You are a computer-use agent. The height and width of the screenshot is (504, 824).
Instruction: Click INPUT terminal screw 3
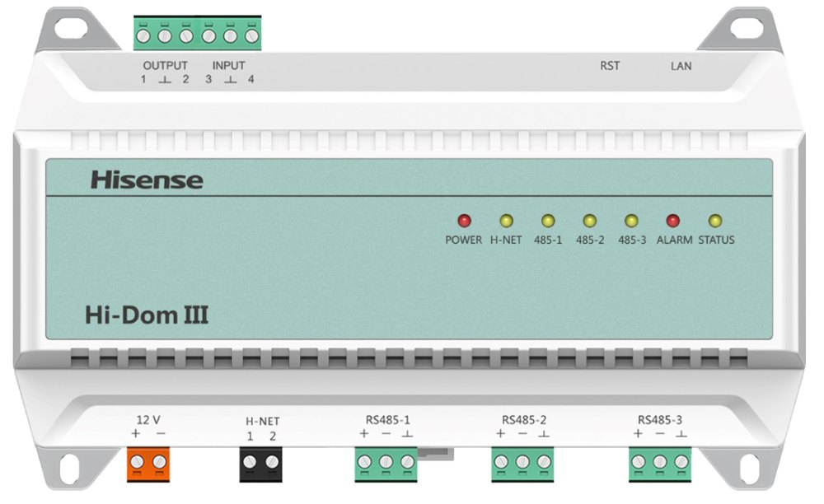coord(208,36)
